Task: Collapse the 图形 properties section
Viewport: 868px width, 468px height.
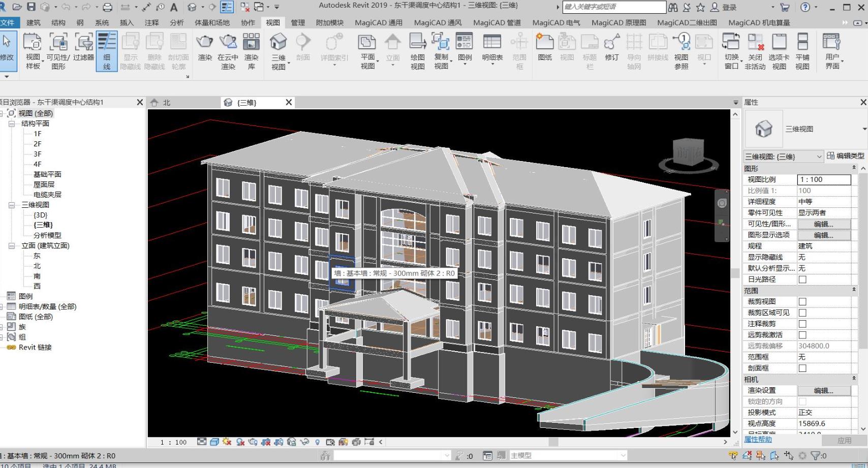Action: (x=854, y=168)
